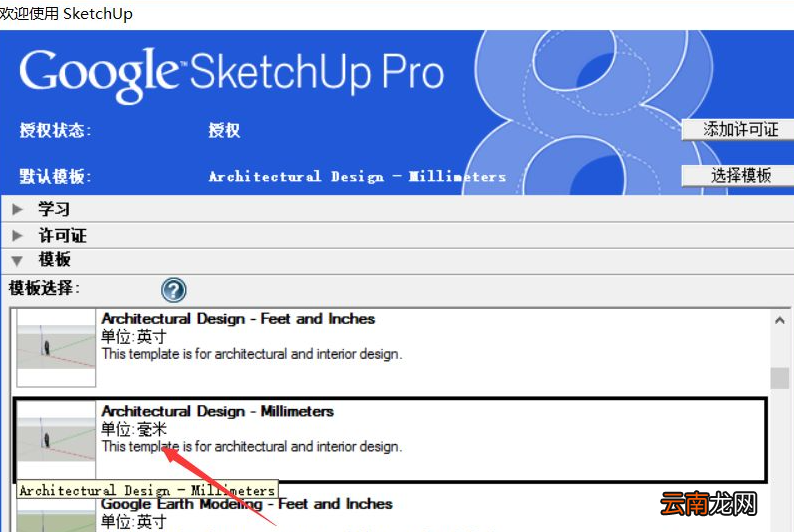Click the 选择模板 button
Screen dimensions: 794x532
(x=740, y=176)
